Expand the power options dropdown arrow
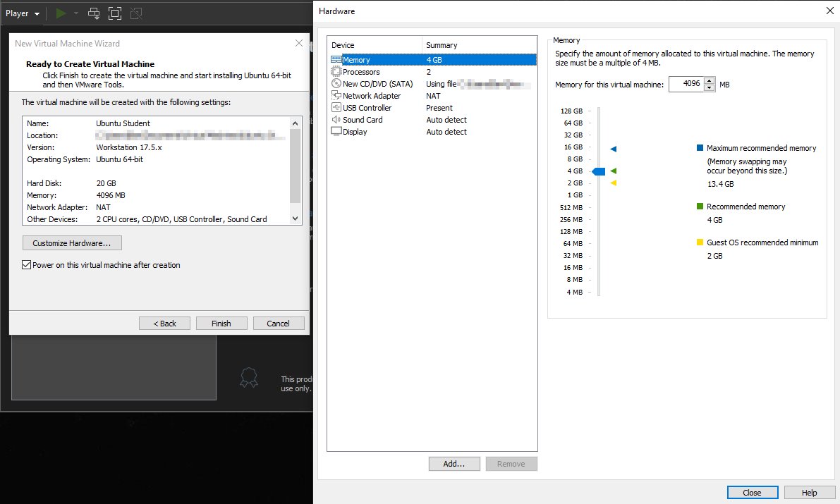 [x=76, y=13]
